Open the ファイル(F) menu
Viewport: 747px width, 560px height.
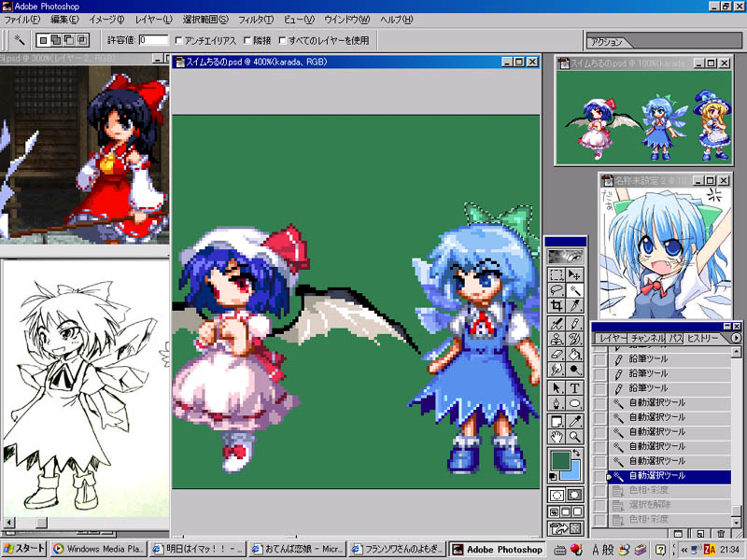(x=21, y=20)
